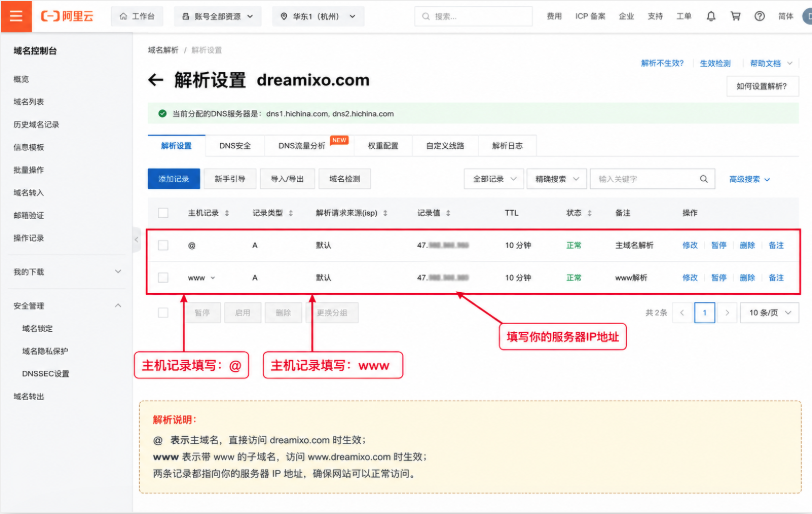The image size is (812, 514).
Task: Switch to 权重配置 tab
Action: (383, 146)
